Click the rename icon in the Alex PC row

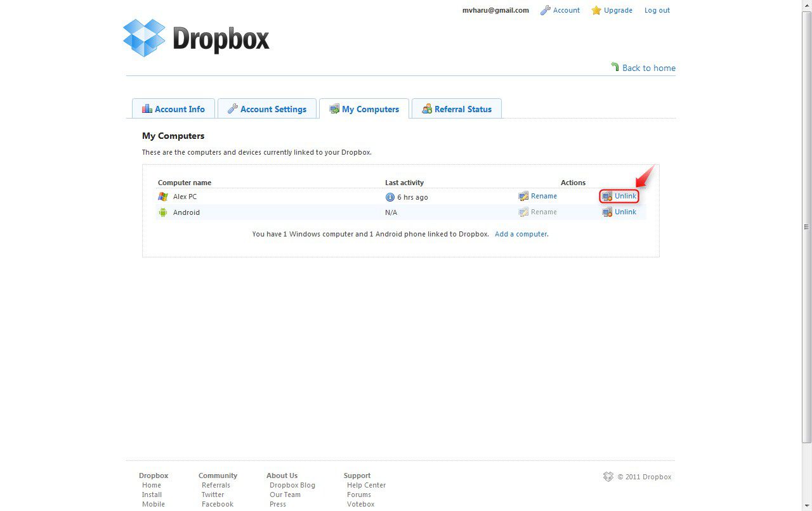click(523, 197)
